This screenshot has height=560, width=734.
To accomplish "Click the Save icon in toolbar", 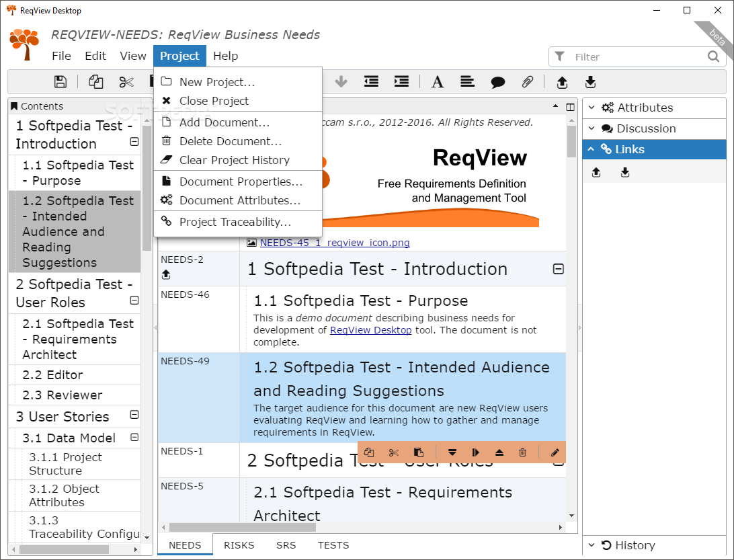I will click(60, 82).
